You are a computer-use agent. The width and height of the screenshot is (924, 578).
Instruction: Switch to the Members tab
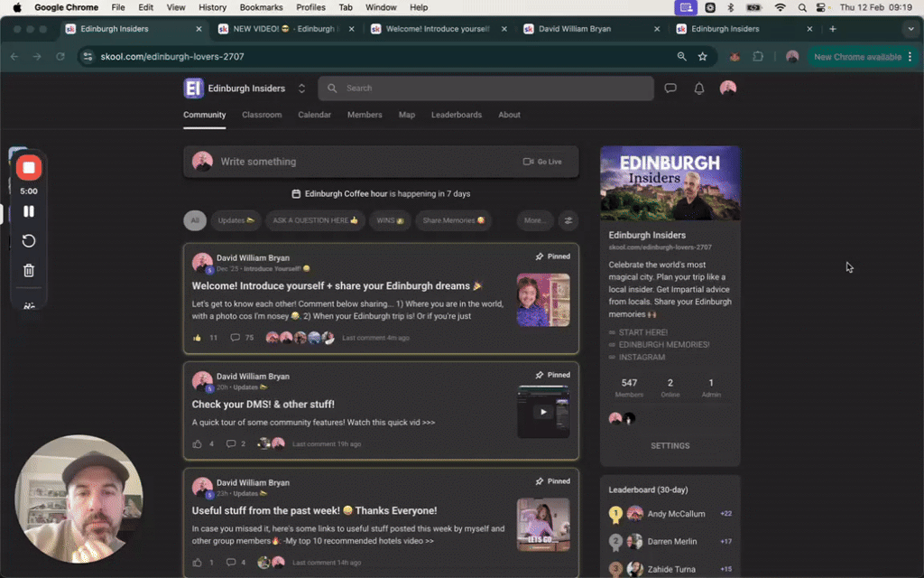(365, 115)
